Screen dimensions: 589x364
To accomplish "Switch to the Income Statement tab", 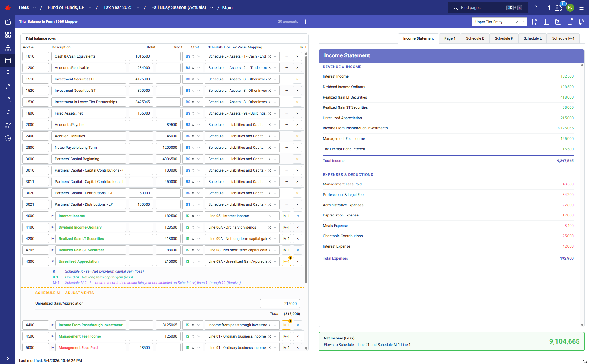I will point(418,38).
